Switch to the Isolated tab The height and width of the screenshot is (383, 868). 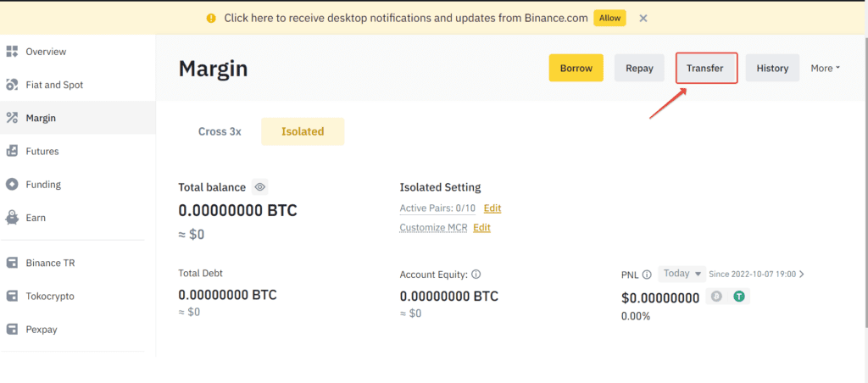pyautogui.click(x=303, y=131)
